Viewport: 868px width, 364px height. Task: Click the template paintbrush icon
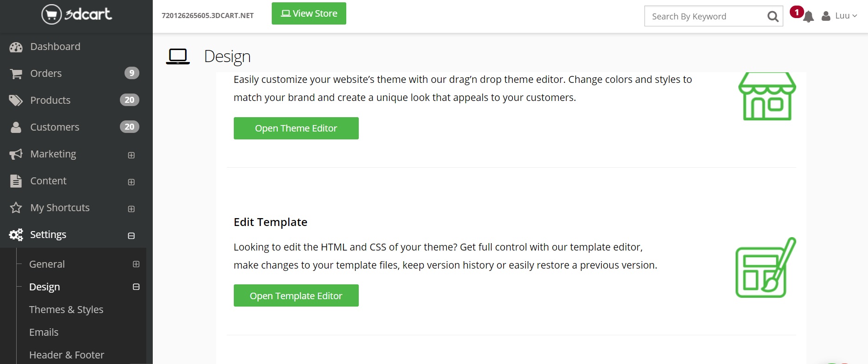[x=765, y=268]
